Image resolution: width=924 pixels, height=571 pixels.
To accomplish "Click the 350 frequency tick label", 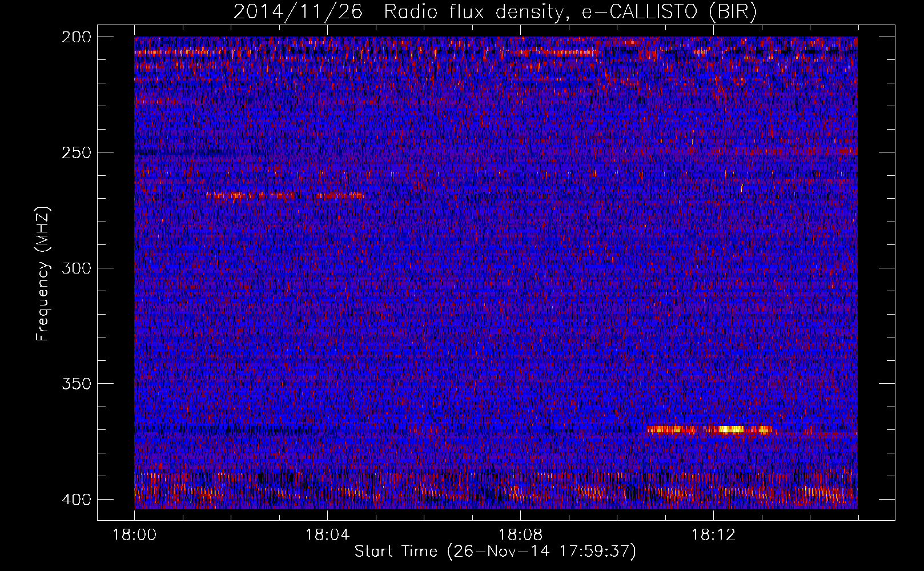I will [x=76, y=383].
